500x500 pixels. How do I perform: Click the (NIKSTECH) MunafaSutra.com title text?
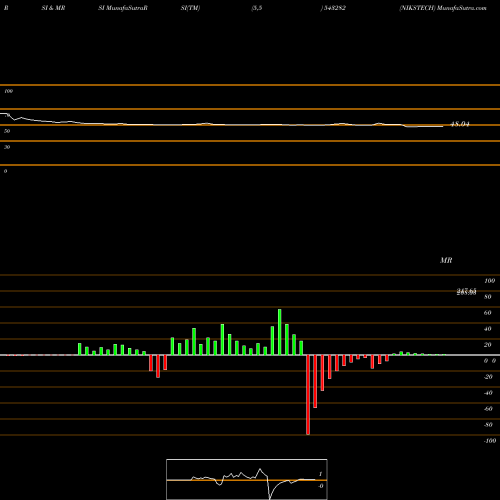point(443,8)
